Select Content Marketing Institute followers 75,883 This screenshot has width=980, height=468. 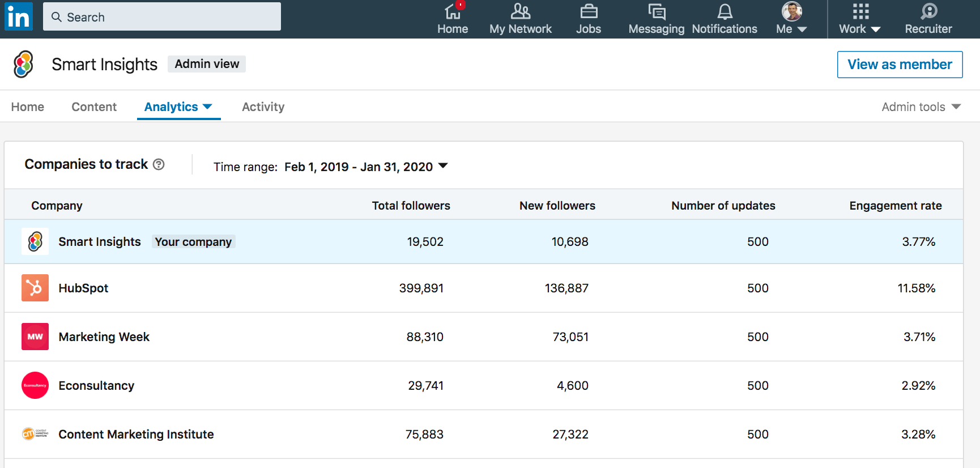[424, 434]
